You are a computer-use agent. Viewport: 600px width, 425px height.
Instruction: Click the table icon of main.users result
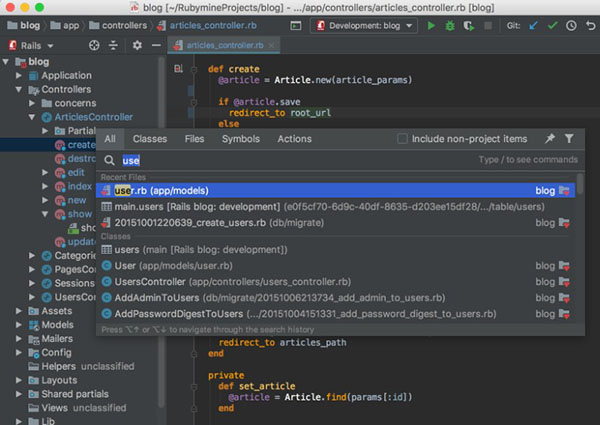click(106, 207)
